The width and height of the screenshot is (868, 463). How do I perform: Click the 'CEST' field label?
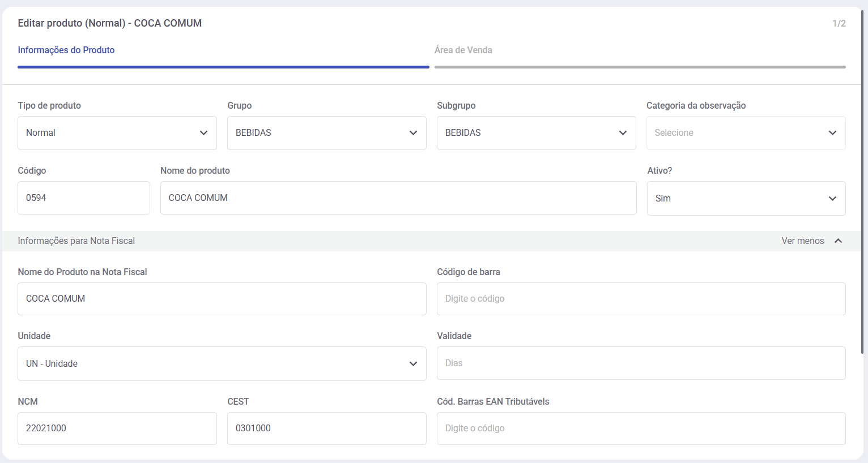(x=238, y=401)
